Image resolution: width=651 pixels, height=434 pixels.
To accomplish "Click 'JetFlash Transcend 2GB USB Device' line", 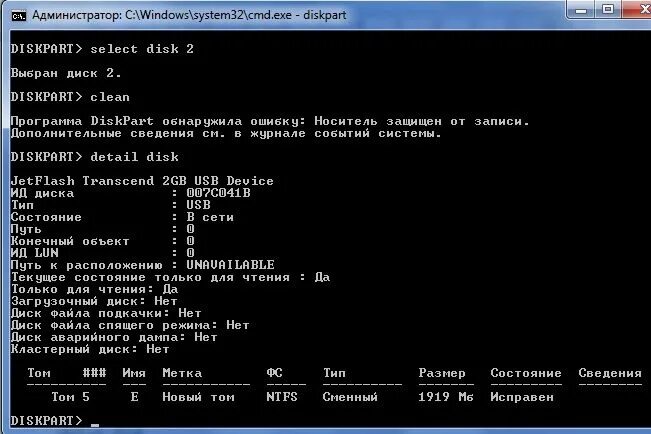I will [142, 181].
